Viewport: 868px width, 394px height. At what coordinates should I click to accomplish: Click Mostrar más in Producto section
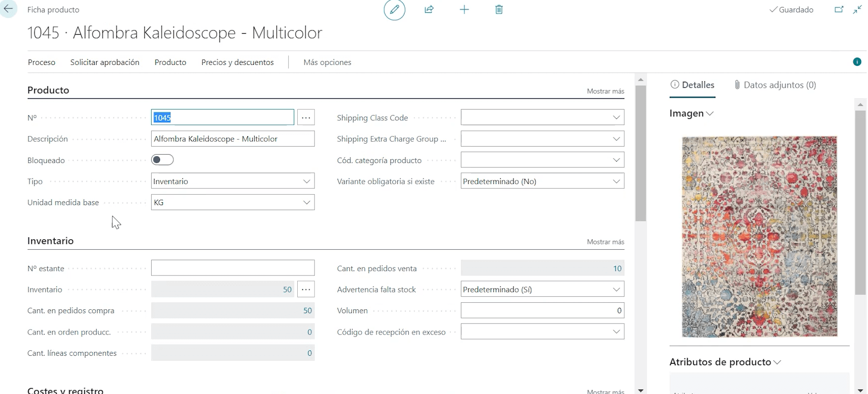(605, 91)
